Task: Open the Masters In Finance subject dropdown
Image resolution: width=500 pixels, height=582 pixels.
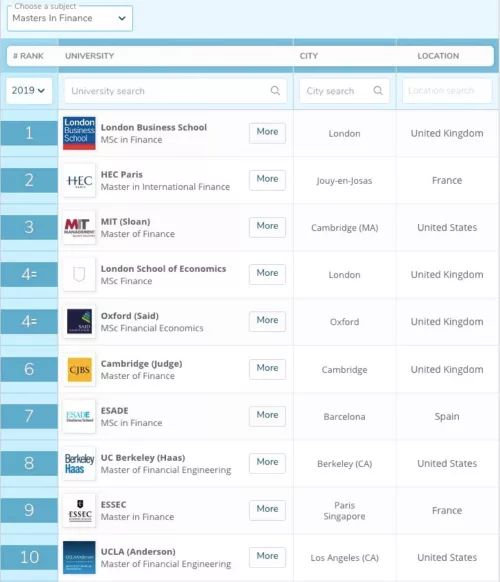Action: [70, 18]
